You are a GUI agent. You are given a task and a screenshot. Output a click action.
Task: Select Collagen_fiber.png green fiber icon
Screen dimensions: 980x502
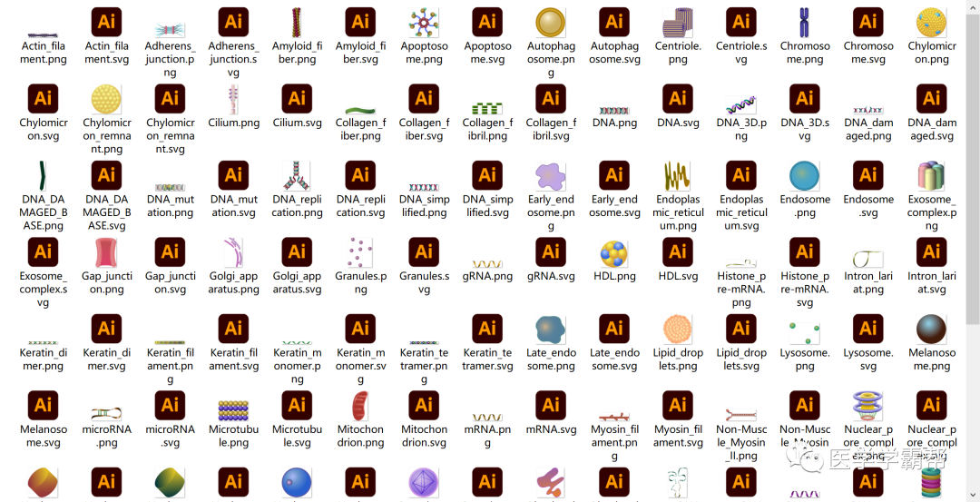click(360, 110)
